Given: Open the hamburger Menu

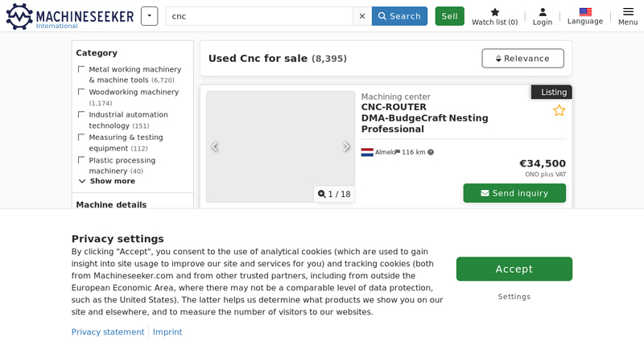Looking at the screenshot, I should pyautogui.click(x=628, y=12).
